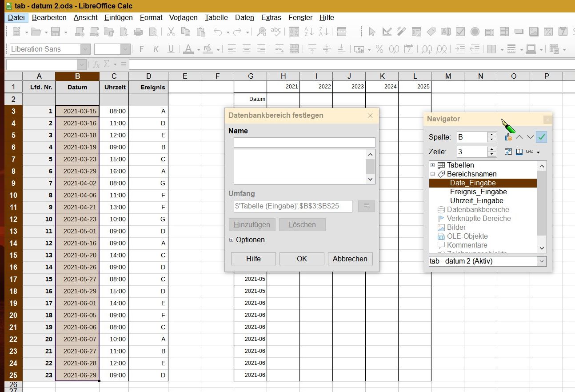This screenshot has height=392, width=575.
Task: Click Navigator Scenarios book icon
Action: point(519,152)
